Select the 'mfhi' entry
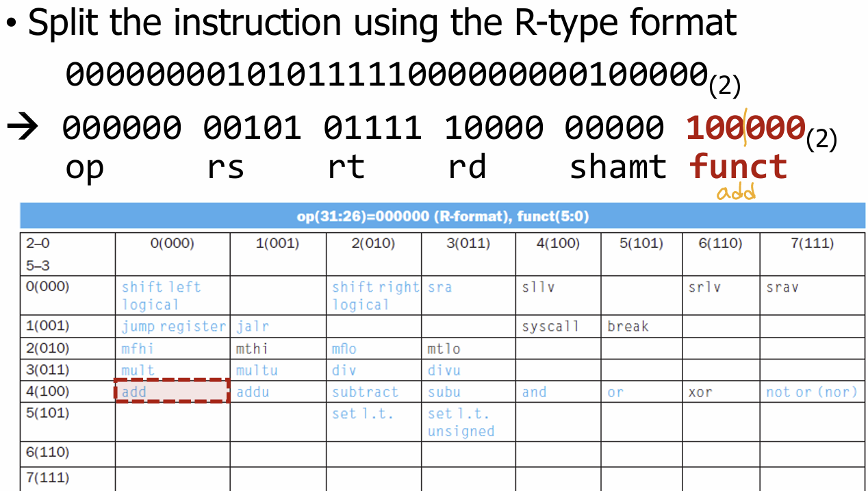 tap(138, 349)
